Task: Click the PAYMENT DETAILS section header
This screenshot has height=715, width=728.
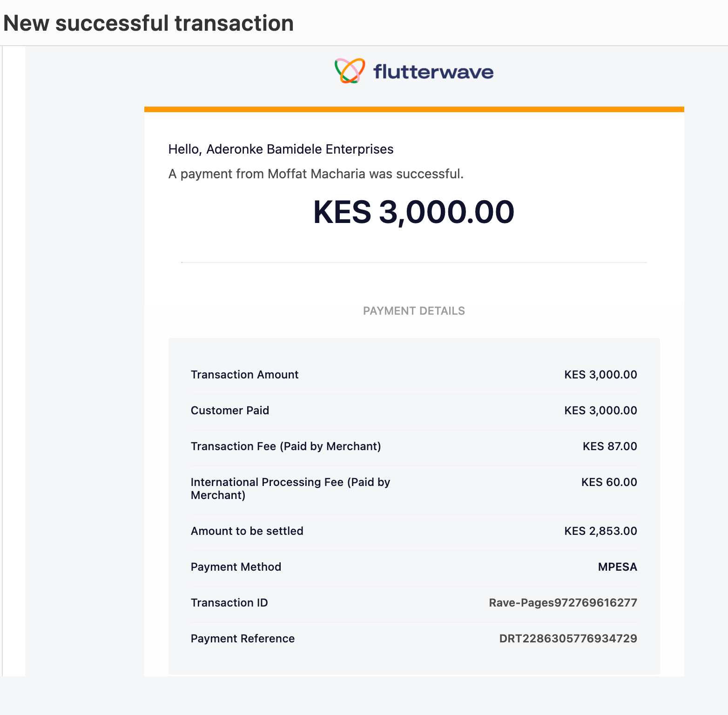Action: pyautogui.click(x=414, y=311)
